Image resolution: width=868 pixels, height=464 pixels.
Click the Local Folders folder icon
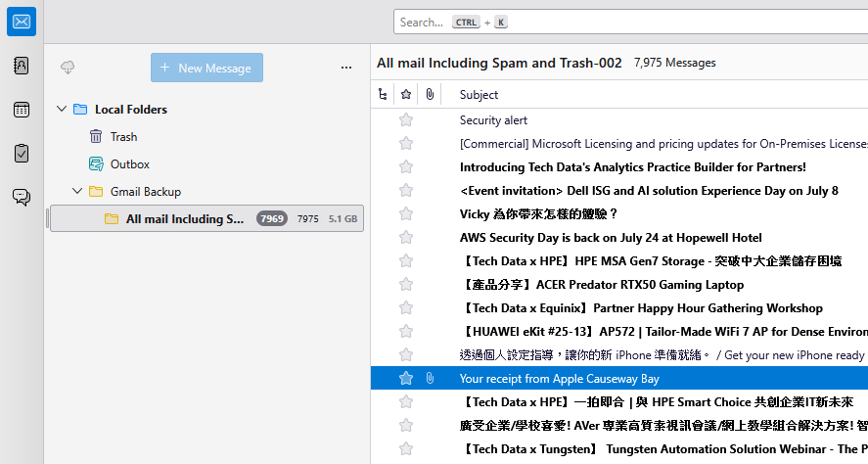tap(80, 109)
